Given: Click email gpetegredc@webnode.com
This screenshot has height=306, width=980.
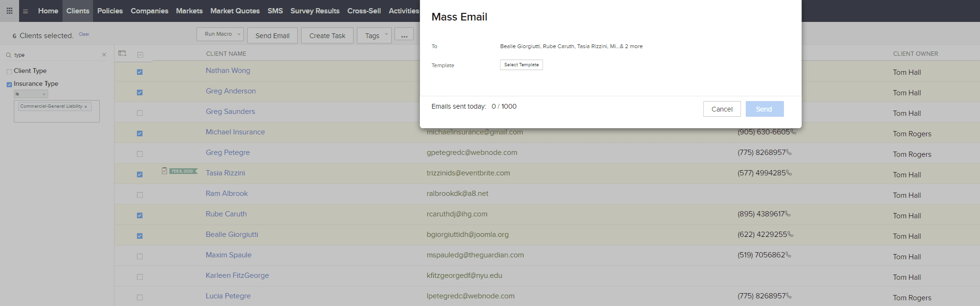Looking at the screenshot, I should 472,153.
